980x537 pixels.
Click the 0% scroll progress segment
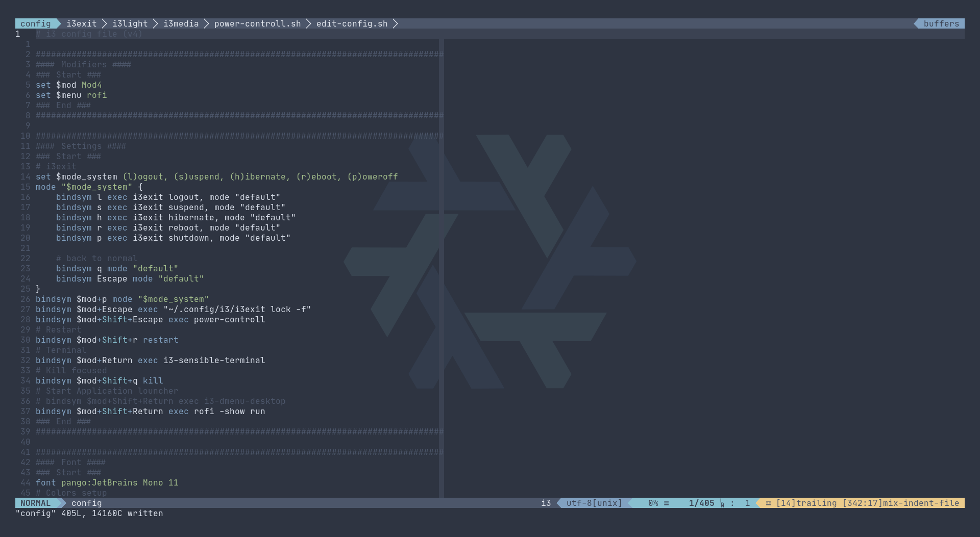point(653,503)
